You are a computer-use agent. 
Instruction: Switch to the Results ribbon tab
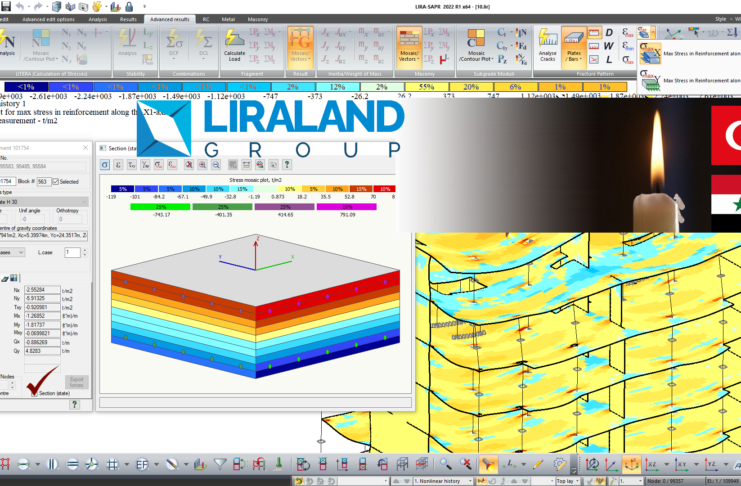point(129,19)
